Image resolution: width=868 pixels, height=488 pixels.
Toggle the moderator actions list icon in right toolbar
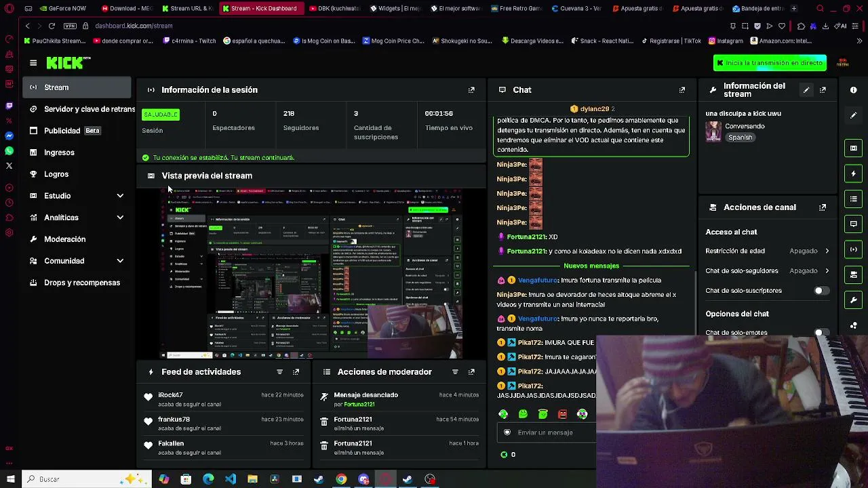854,199
